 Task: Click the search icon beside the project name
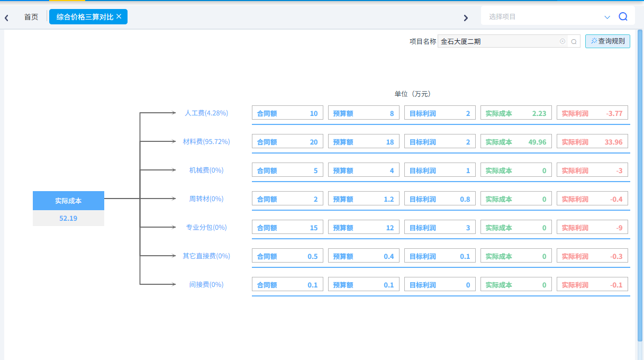(574, 41)
